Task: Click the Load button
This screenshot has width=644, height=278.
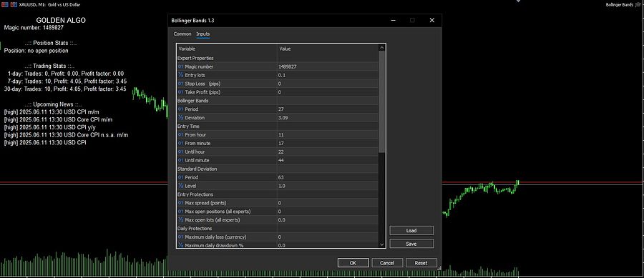Action: 411,230
